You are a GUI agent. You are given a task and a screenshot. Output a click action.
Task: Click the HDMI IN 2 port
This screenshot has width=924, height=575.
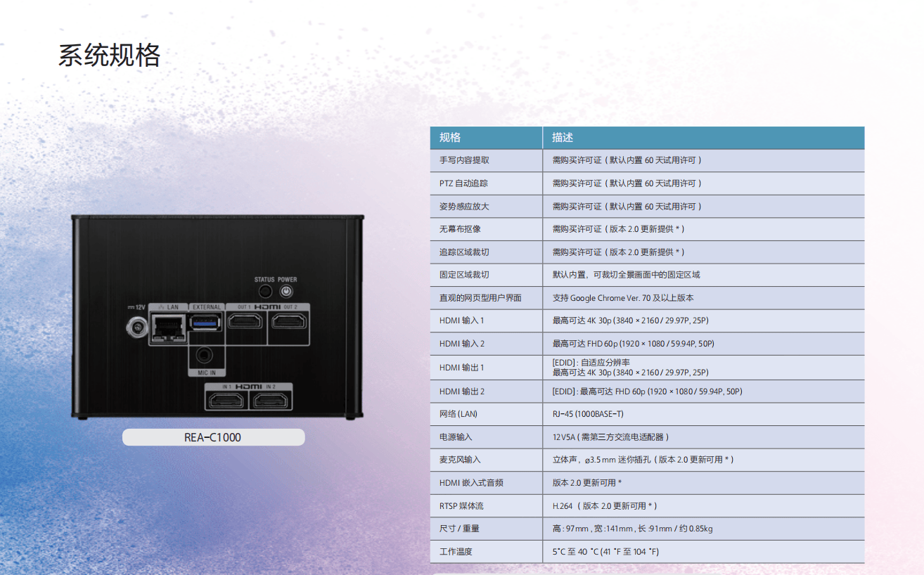[x=271, y=401]
